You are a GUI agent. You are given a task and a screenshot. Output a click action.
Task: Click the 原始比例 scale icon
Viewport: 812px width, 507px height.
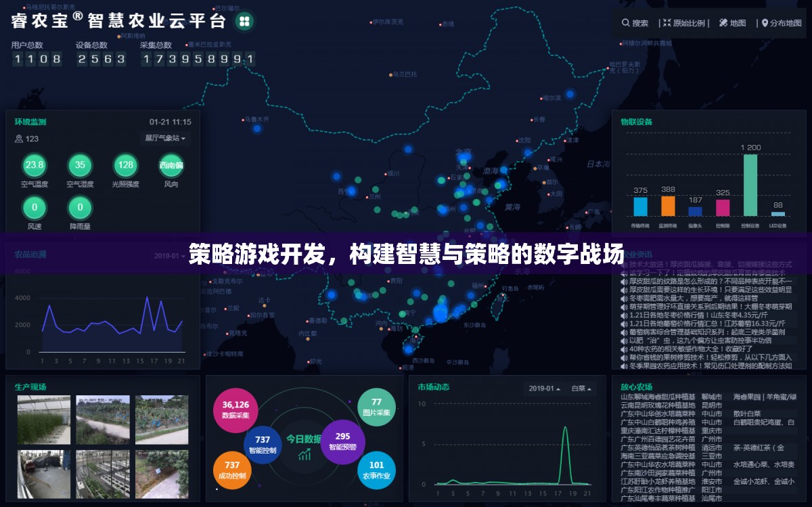tap(667, 23)
